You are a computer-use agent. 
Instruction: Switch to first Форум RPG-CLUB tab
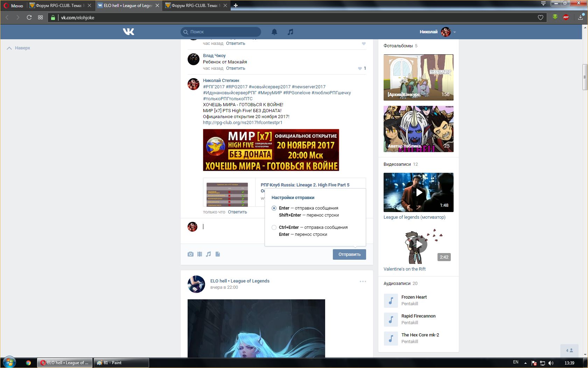[60, 6]
